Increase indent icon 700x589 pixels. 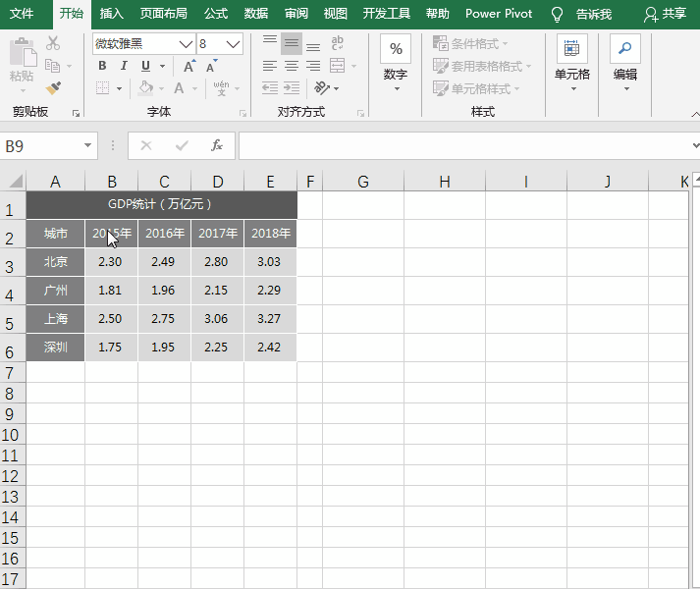(x=292, y=88)
